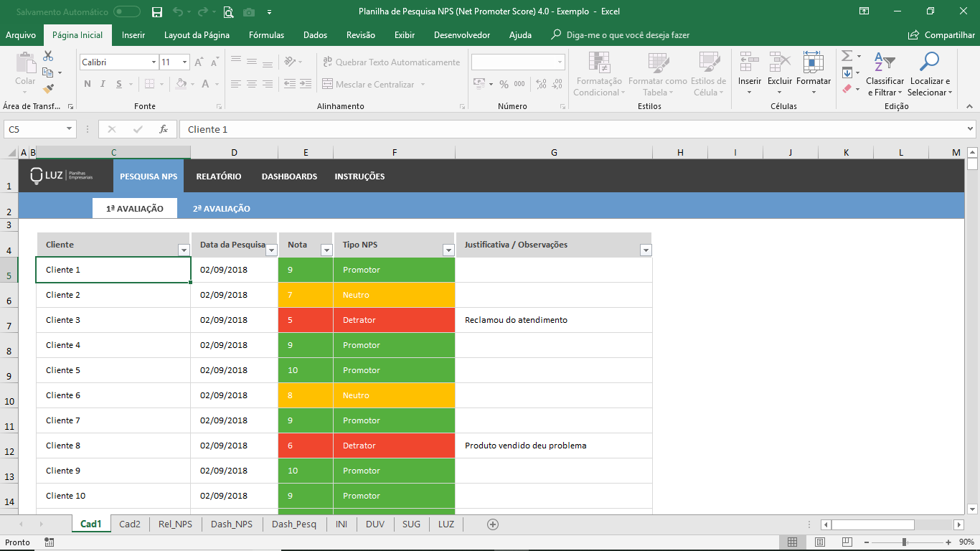Click the percent style icon
This screenshot has width=980, height=551.
[504, 84]
